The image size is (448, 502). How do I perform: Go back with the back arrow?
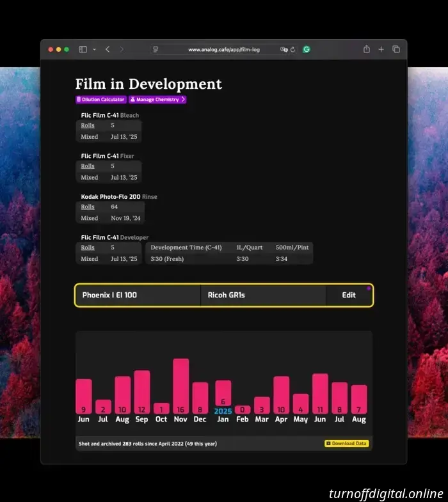pos(108,49)
